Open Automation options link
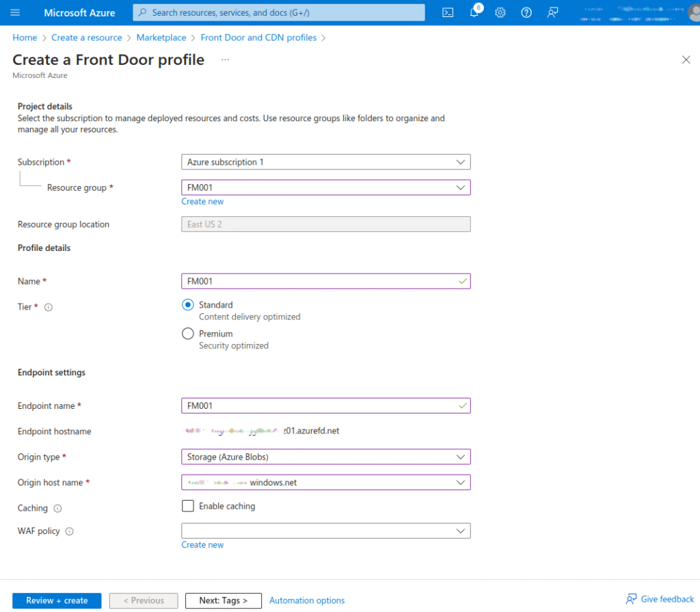The height and width of the screenshot is (612, 700). tap(307, 600)
